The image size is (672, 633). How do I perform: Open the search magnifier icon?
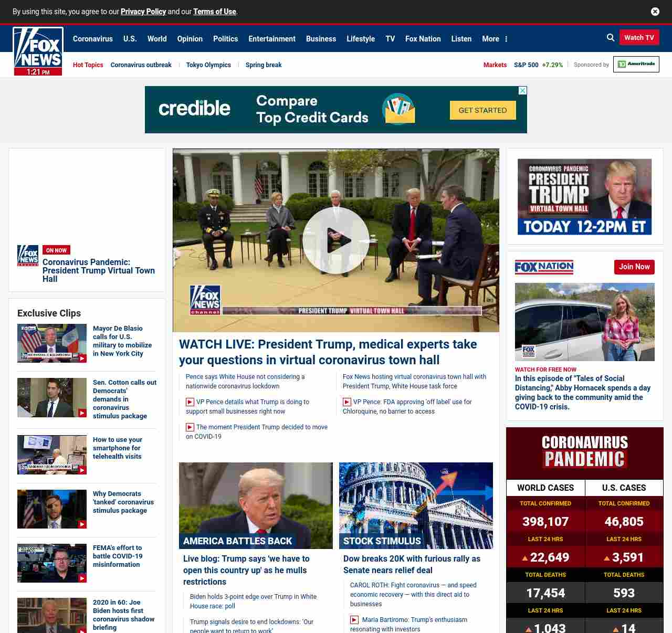pyautogui.click(x=611, y=38)
